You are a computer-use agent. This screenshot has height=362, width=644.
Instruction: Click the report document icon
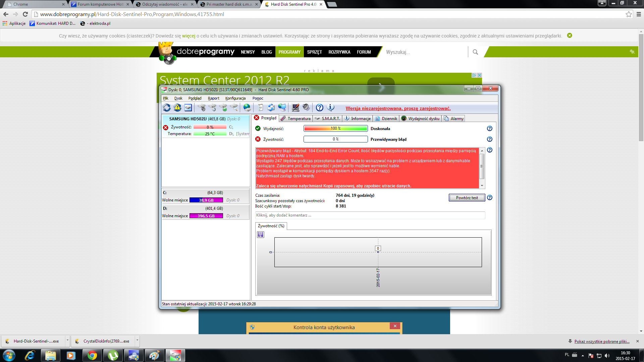click(x=260, y=108)
